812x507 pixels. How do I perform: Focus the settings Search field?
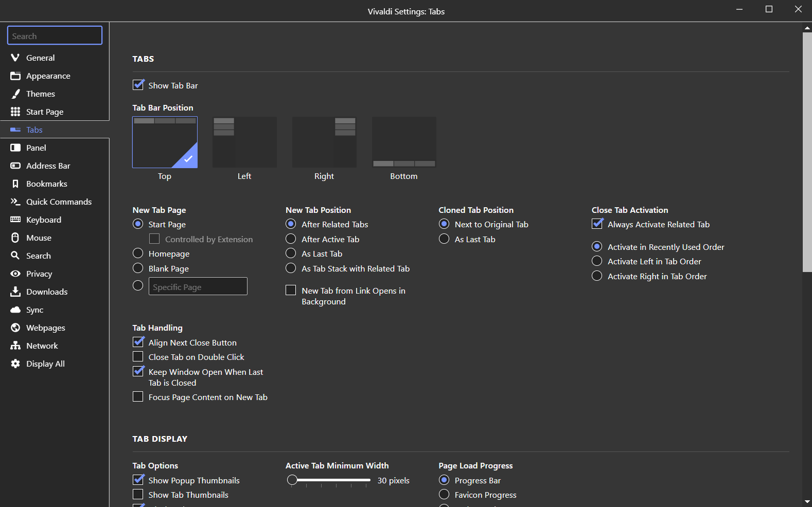[55, 35]
